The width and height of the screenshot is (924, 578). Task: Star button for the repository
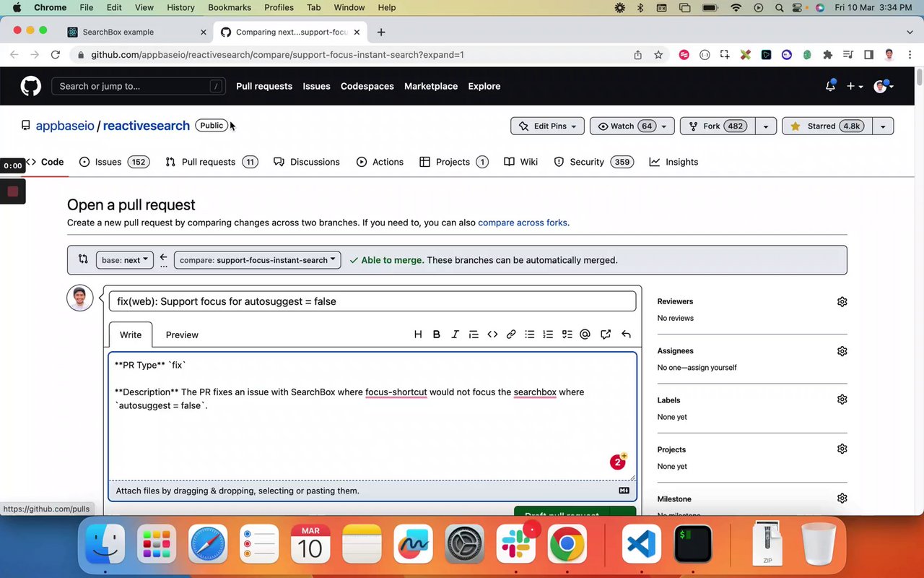(x=826, y=126)
